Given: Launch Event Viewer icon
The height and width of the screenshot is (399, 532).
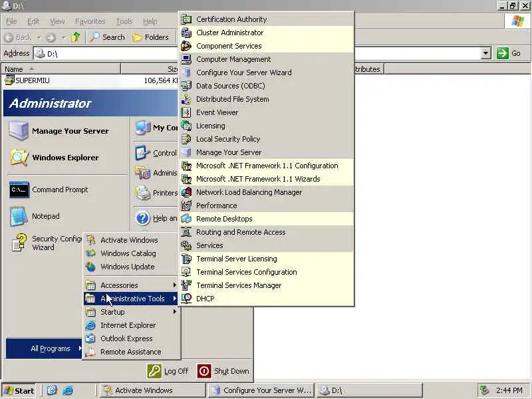Looking at the screenshot, I should [186, 112].
